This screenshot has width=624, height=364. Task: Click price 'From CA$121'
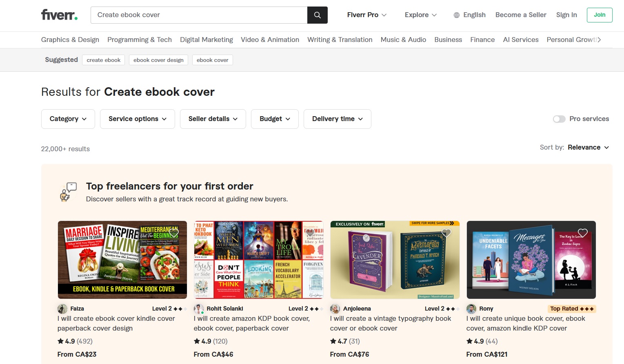coord(487,355)
